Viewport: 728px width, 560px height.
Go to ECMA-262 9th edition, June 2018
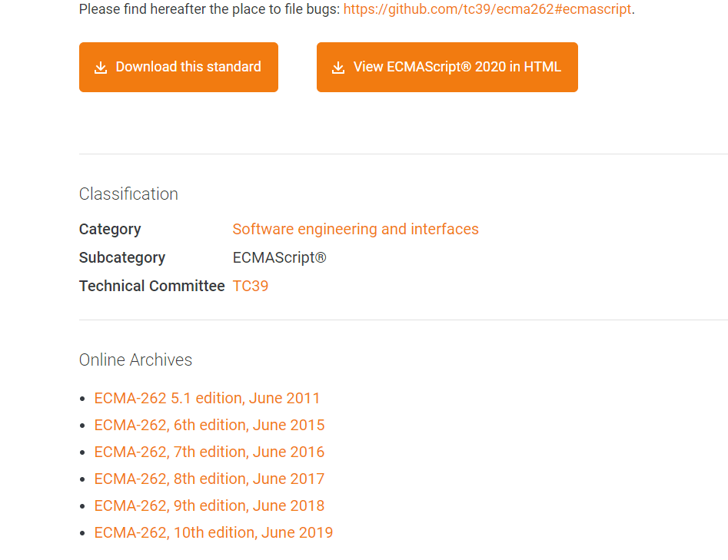[209, 505]
